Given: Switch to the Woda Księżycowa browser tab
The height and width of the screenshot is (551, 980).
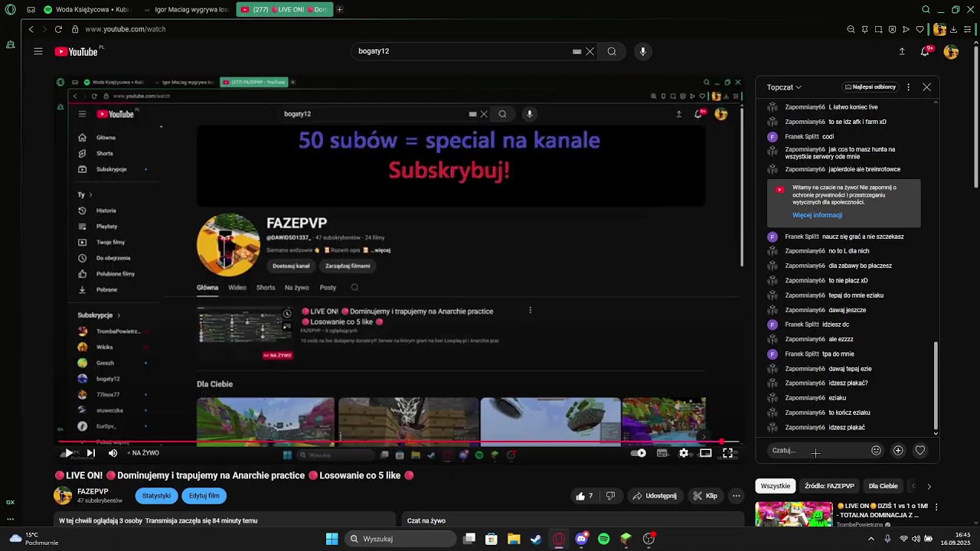Looking at the screenshot, I should tap(87, 10).
